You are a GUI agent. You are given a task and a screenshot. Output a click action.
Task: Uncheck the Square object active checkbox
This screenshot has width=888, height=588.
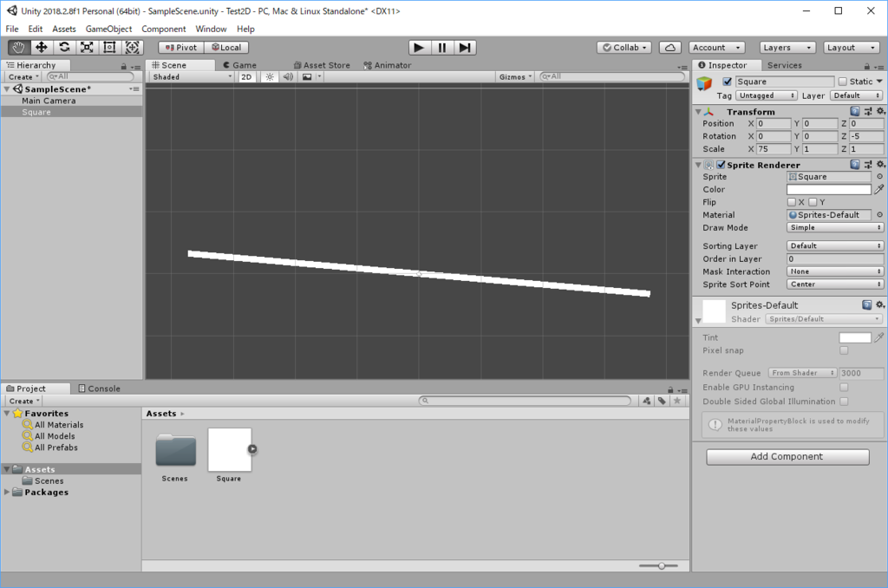click(728, 82)
